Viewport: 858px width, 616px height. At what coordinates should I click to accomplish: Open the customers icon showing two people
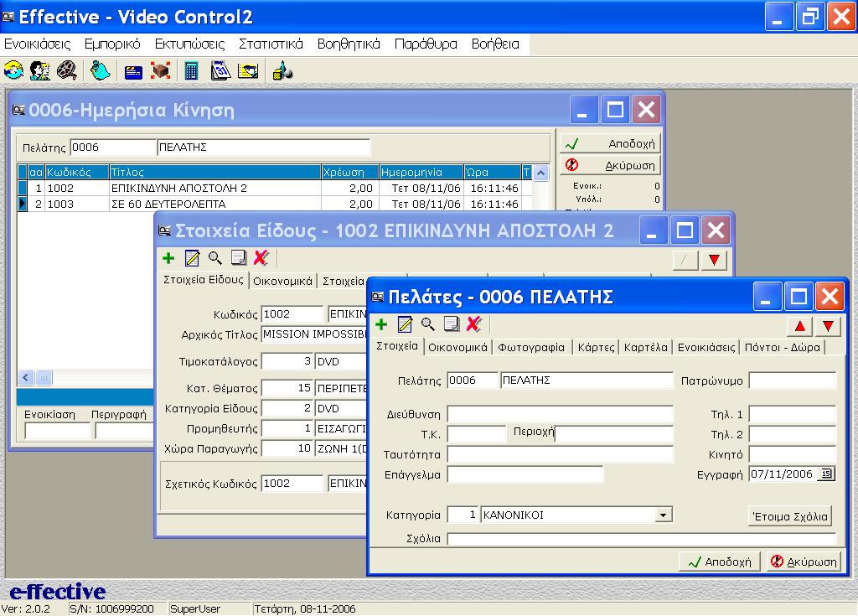[39, 71]
